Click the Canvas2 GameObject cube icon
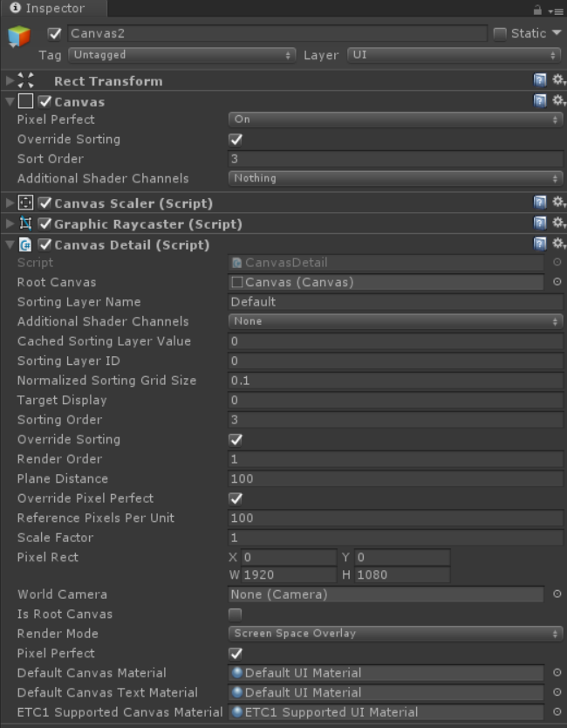This screenshot has width=567, height=728. pyautogui.click(x=19, y=37)
